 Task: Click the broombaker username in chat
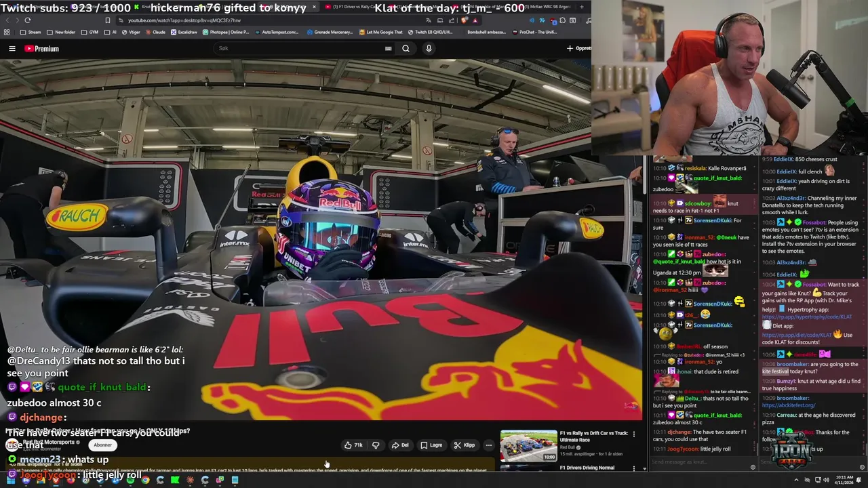pos(793,364)
